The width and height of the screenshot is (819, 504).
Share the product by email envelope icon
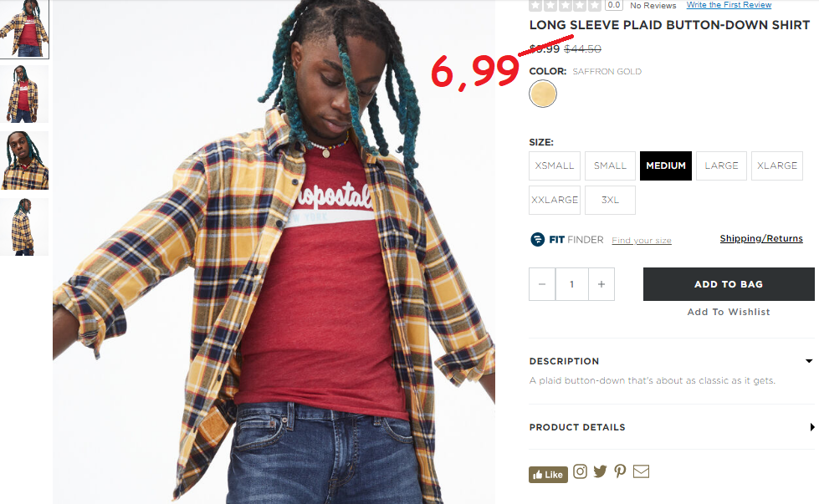641,471
